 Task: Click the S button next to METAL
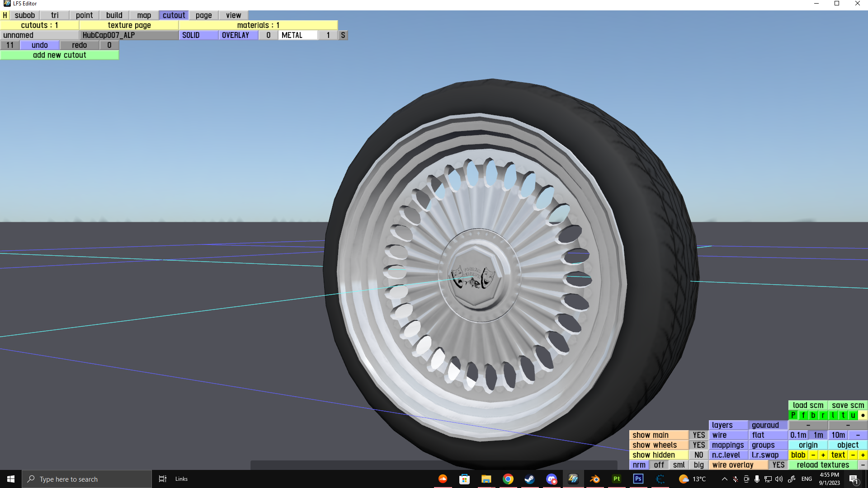[x=343, y=35]
